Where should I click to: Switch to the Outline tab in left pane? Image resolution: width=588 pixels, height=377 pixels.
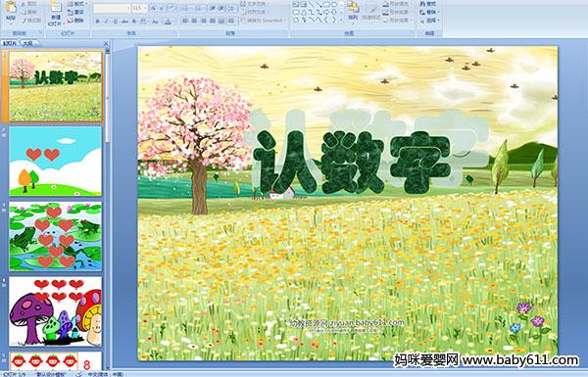tap(27, 43)
